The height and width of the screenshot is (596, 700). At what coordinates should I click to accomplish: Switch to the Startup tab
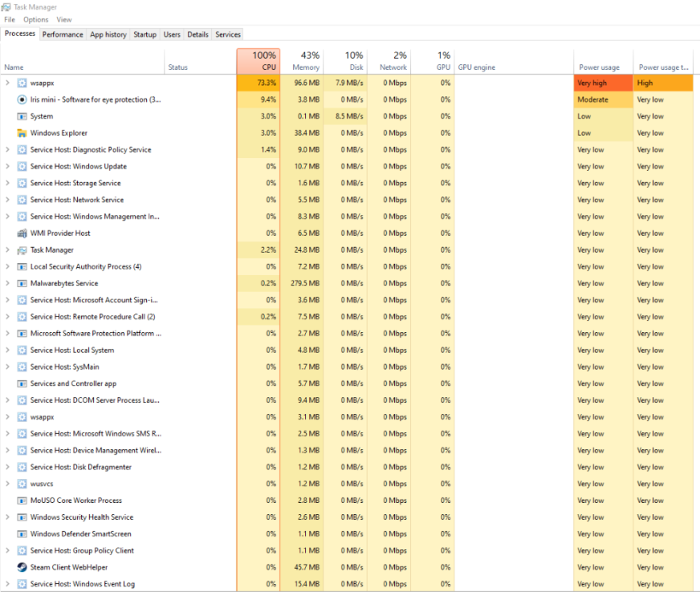tap(145, 34)
